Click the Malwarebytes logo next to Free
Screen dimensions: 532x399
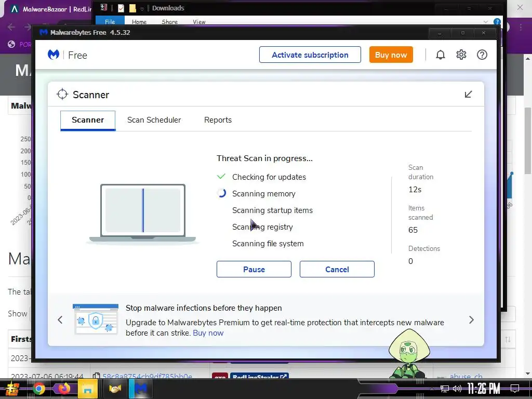click(54, 55)
